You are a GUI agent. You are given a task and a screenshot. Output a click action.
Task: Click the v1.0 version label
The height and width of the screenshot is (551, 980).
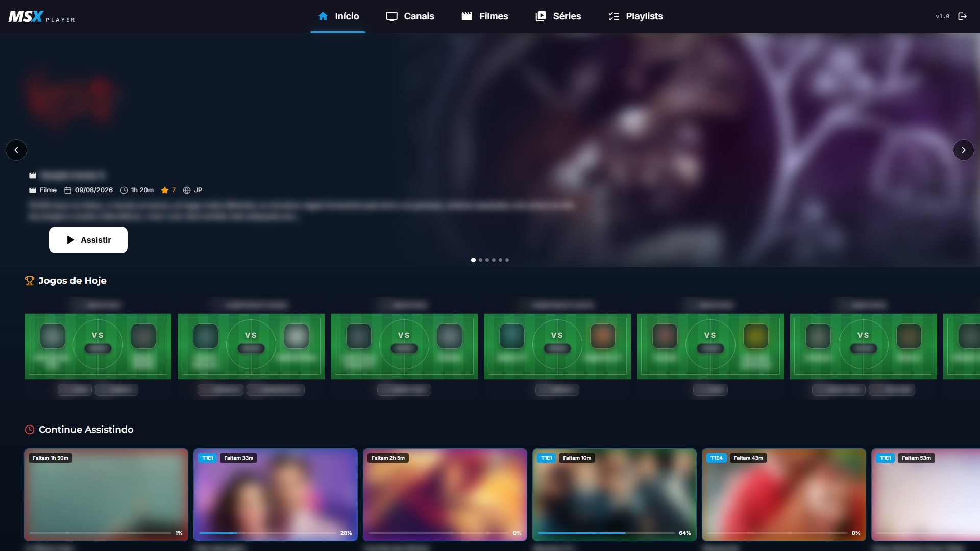942,16
